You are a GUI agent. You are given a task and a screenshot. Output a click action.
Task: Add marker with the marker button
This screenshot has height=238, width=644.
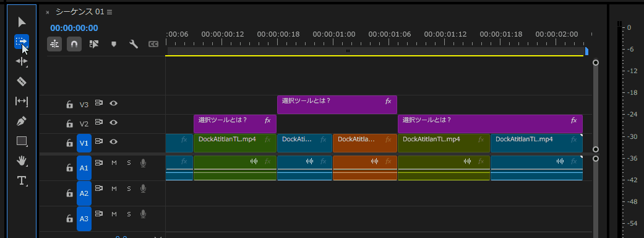pyautogui.click(x=114, y=44)
